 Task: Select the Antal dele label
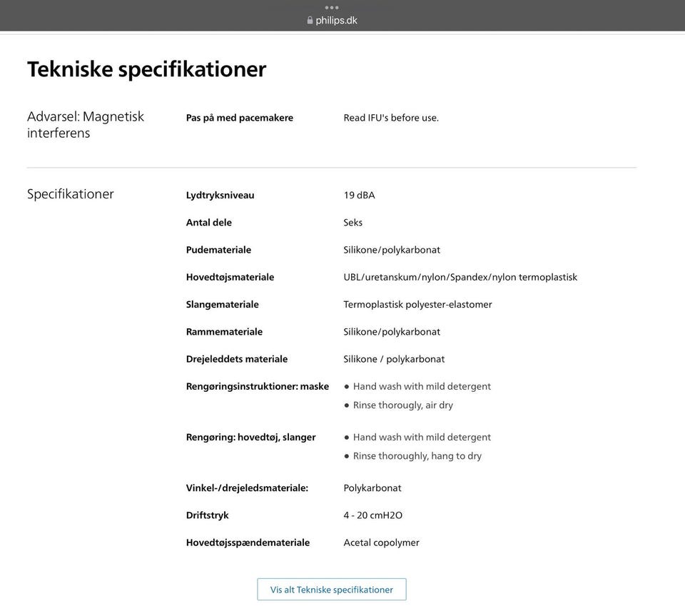coord(209,223)
